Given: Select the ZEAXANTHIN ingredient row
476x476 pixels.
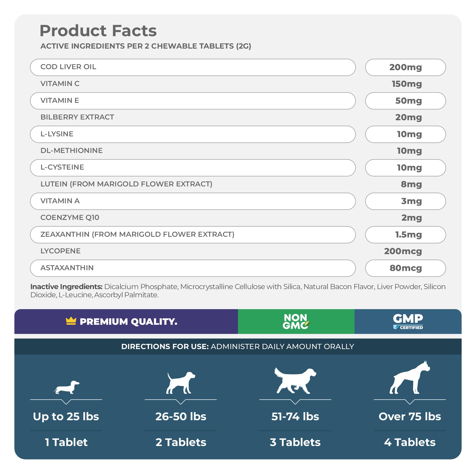Looking at the screenshot, I should (x=193, y=235).
